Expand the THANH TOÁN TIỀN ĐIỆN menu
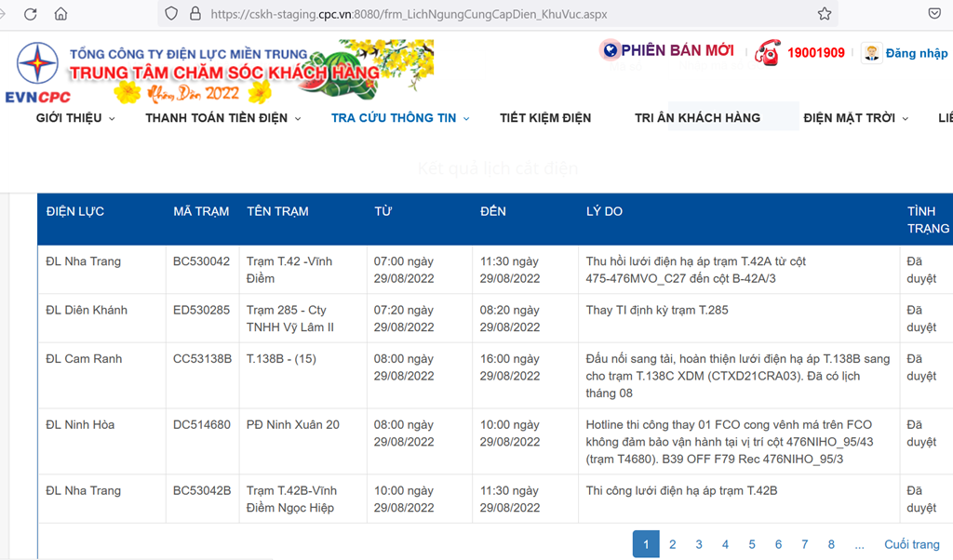 click(x=222, y=118)
